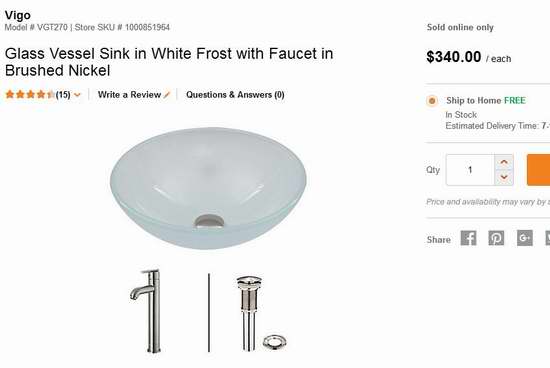Click the pop-up drain image

249,313
